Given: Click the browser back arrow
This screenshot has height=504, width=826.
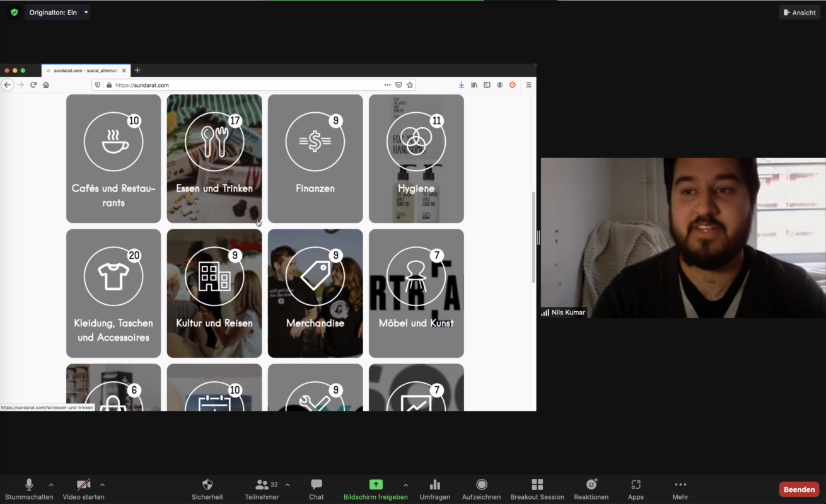Looking at the screenshot, I should pyautogui.click(x=8, y=85).
